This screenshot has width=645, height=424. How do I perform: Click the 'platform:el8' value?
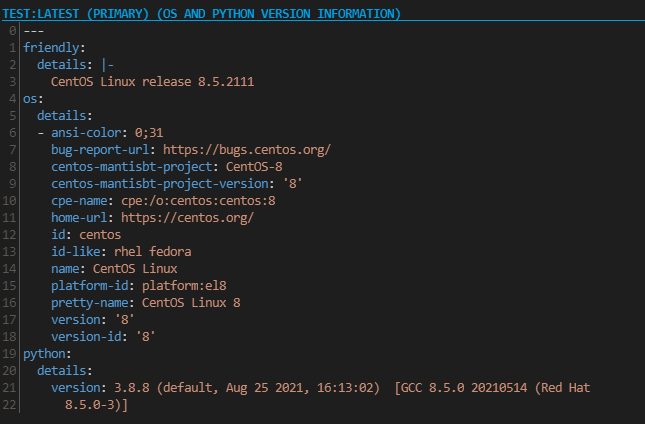(184, 285)
